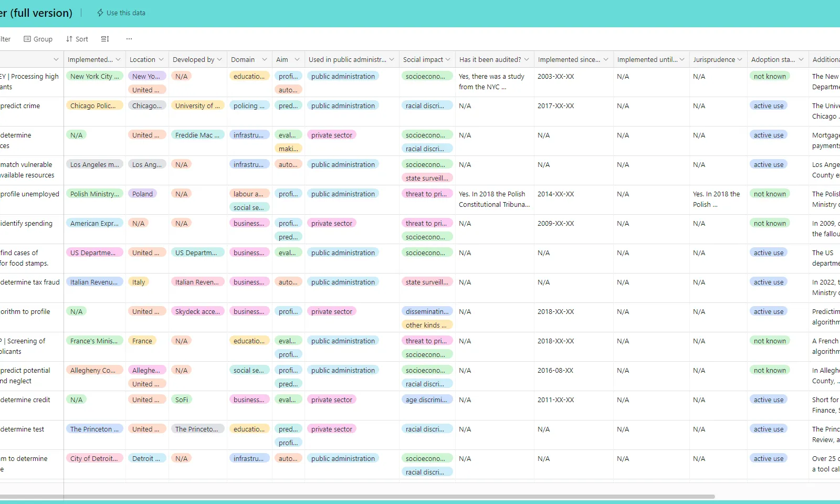
Task: Expand the Location column dropdown arrow
Action: (x=161, y=60)
